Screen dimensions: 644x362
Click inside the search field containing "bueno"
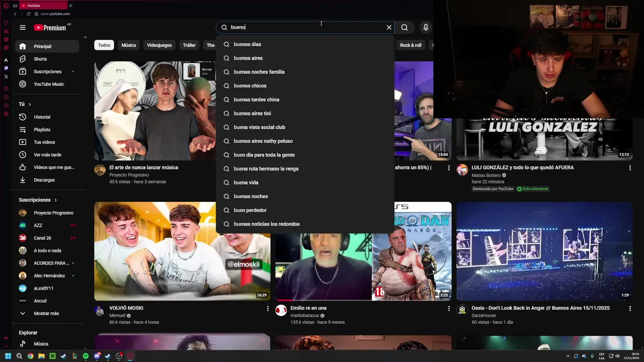click(305, 28)
